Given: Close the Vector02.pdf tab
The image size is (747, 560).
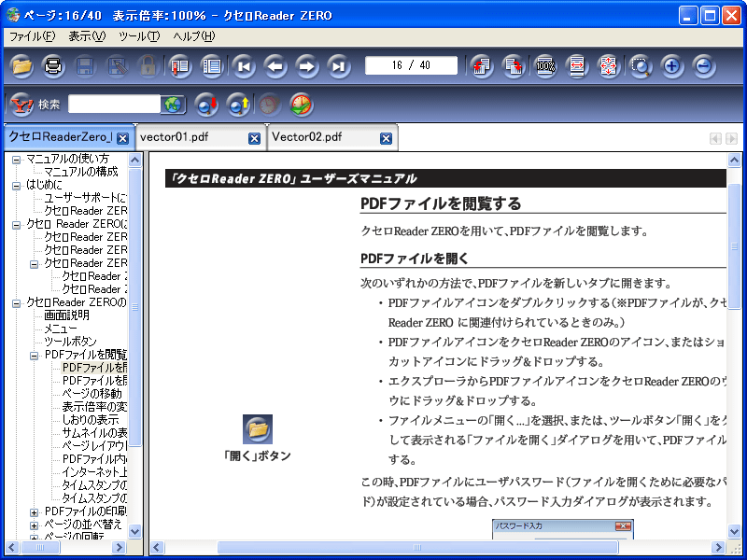Looking at the screenshot, I should [386, 138].
